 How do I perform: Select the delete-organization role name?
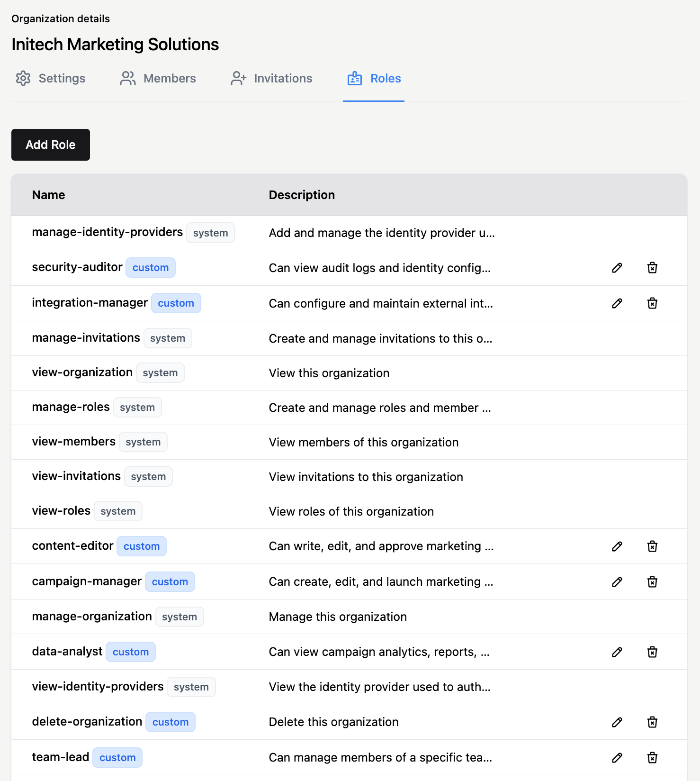(87, 722)
